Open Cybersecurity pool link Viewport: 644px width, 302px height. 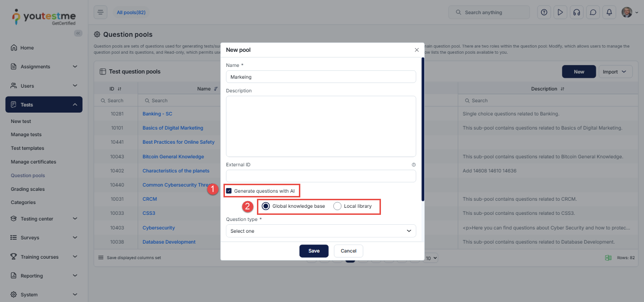click(x=158, y=228)
